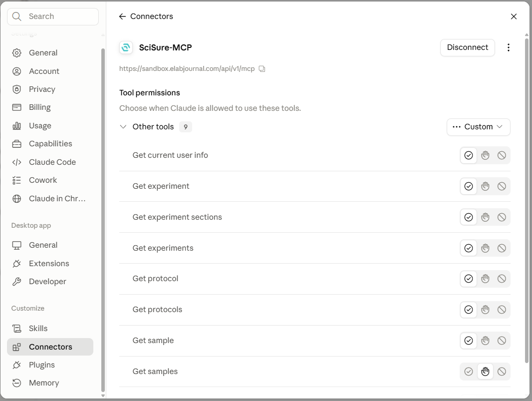532x401 pixels.
Task: Block the Get experiments tool
Action: pos(502,248)
